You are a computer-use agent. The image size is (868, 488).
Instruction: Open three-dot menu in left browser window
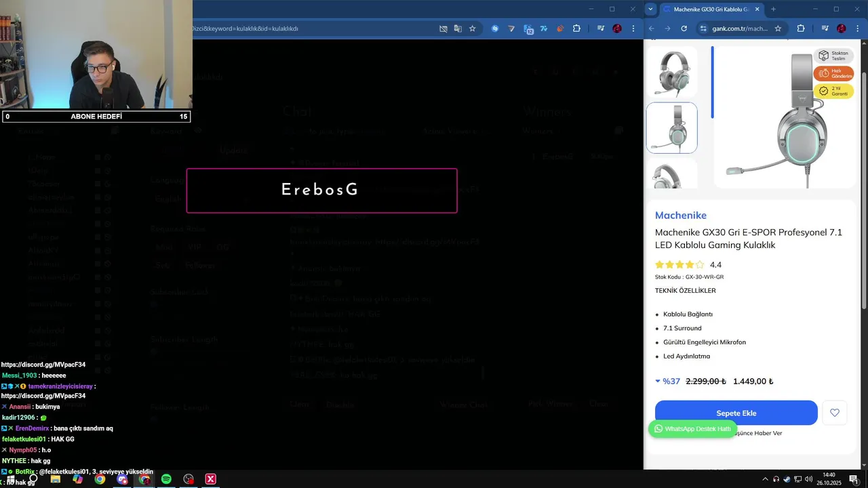pyautogui.click(x=633, y=28)
